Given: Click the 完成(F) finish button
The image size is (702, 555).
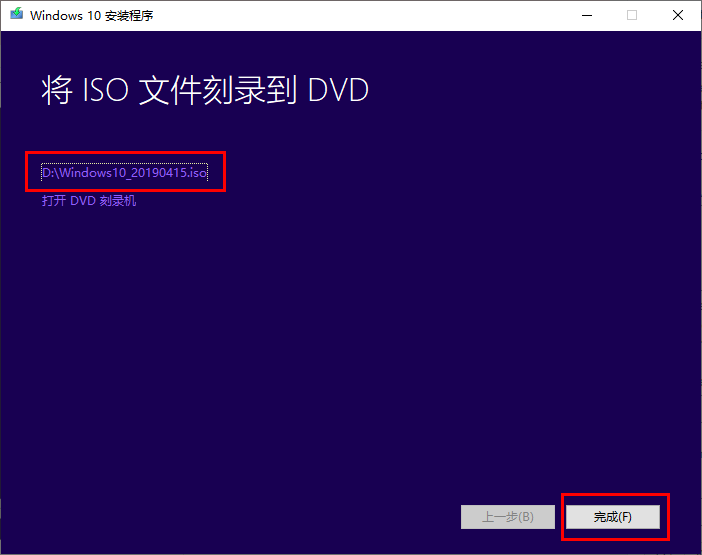Looking at the screenshot, I should coord(612,517).
